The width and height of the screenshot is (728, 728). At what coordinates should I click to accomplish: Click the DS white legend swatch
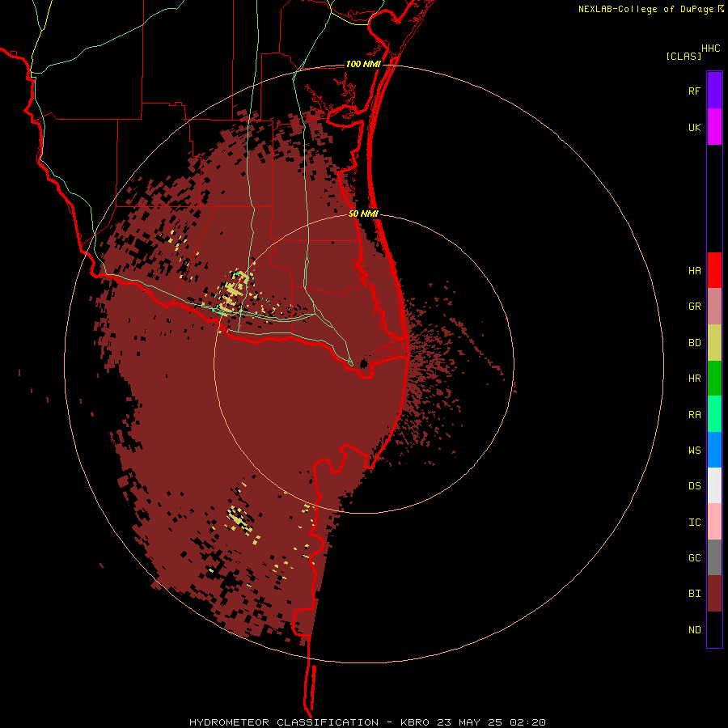pyautogui.click(x=714, y=485)
